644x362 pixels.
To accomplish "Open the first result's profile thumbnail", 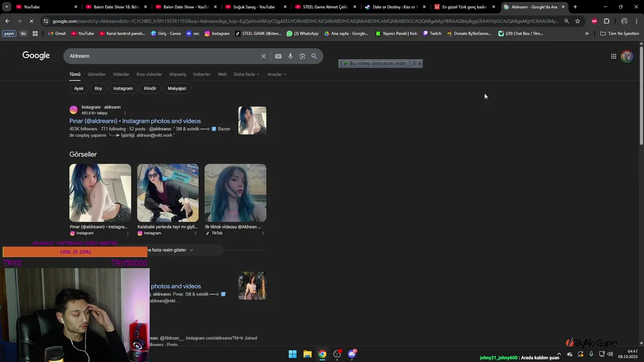I will click(252, 120).
